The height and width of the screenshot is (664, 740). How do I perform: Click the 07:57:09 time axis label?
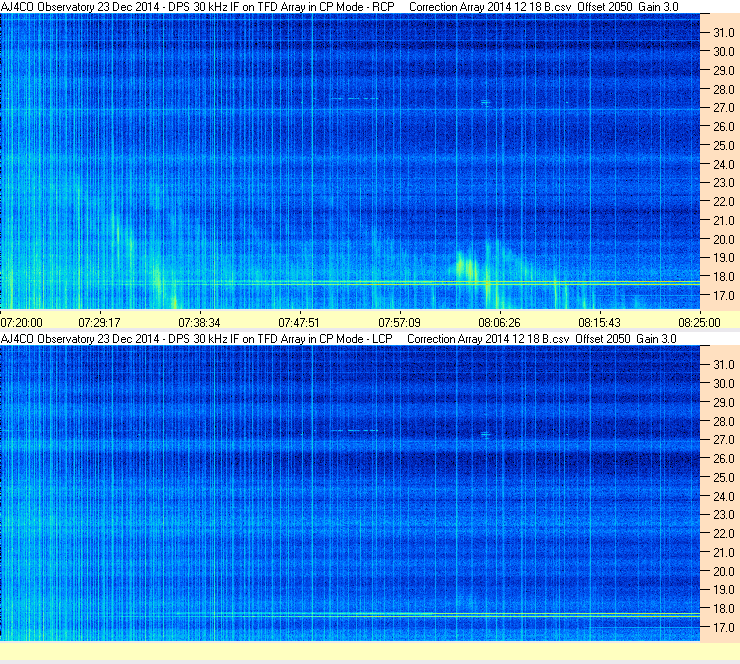[x=399, y=323]
